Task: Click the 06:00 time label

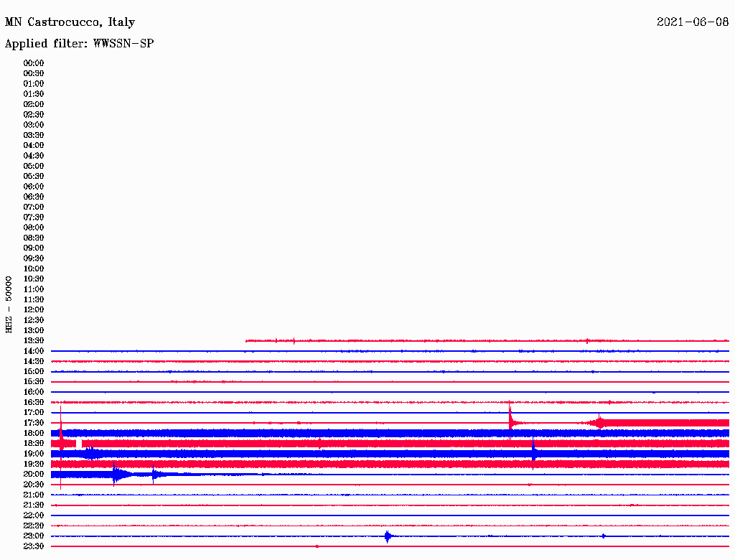Action: pos(34,187)
